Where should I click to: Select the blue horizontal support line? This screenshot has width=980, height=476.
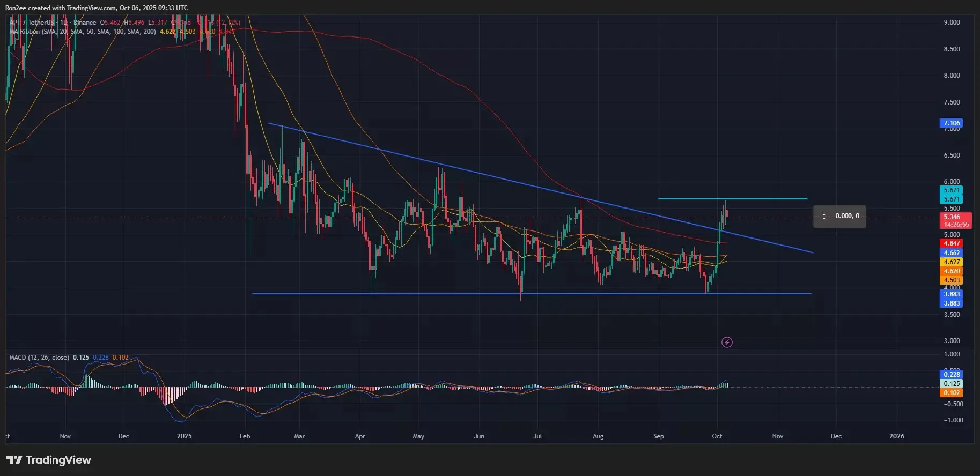(x=590, y=294)
